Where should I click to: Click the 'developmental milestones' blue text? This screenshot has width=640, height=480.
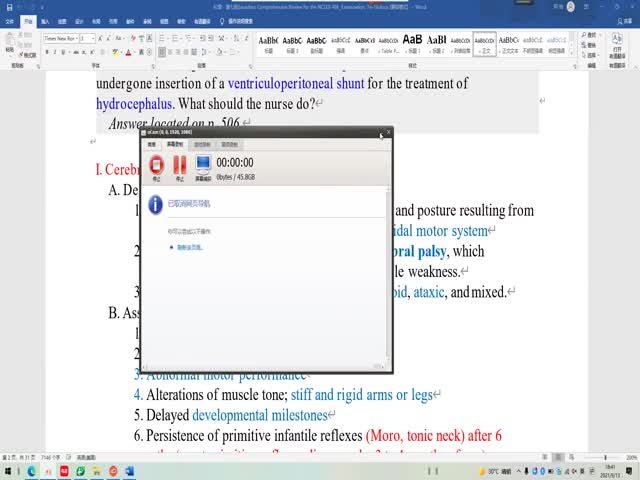(259, 415)
